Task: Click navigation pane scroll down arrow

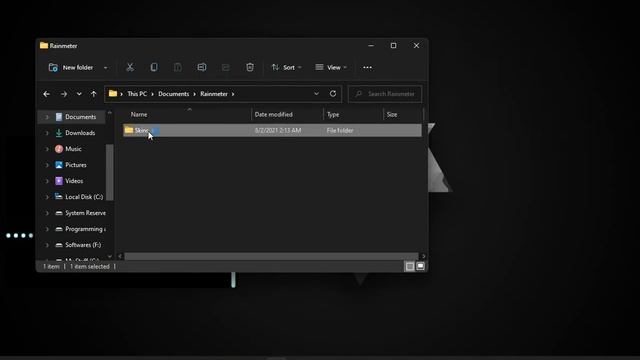Action: click(x=109, y=256)
